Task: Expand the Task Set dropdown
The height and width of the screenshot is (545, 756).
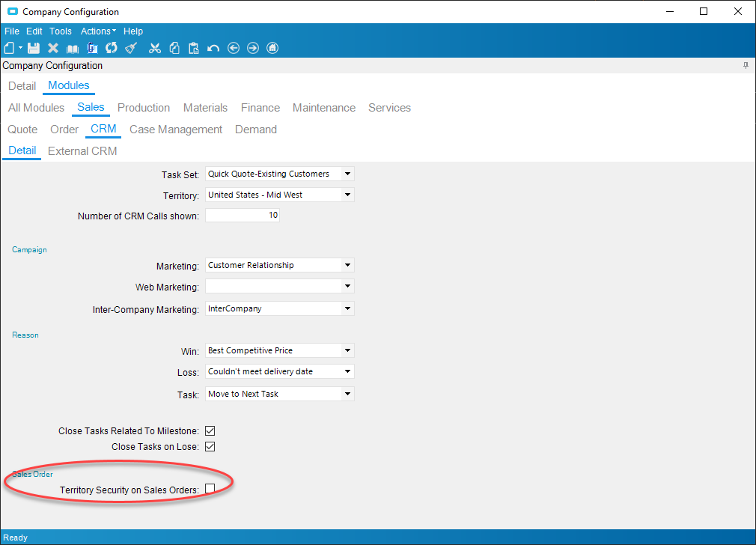Action: click(347, 174)
